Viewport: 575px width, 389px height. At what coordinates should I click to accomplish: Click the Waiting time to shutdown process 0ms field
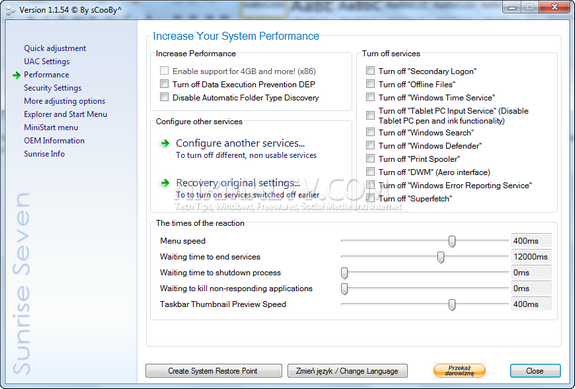point(531,272)
